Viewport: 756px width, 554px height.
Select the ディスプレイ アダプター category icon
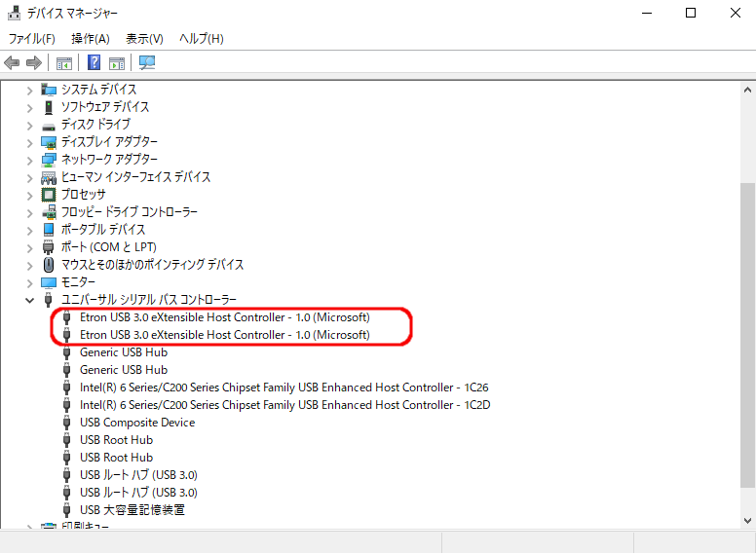(x=48, y=142)
